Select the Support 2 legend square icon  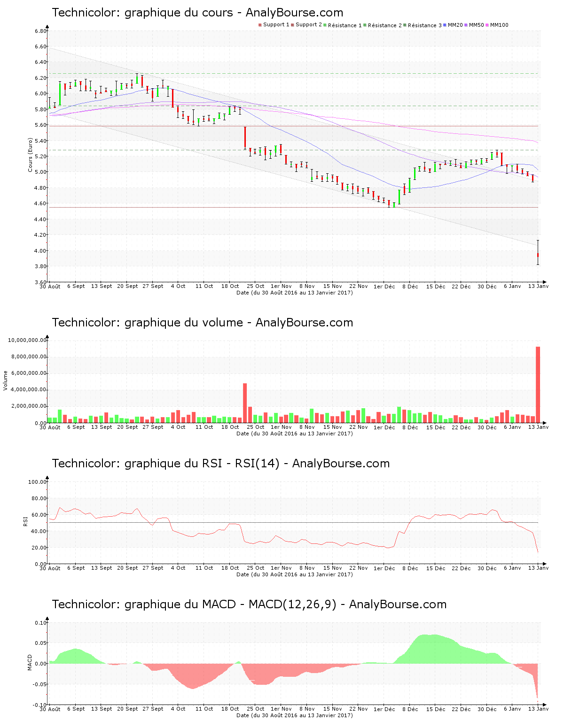(x=293, y=23)
